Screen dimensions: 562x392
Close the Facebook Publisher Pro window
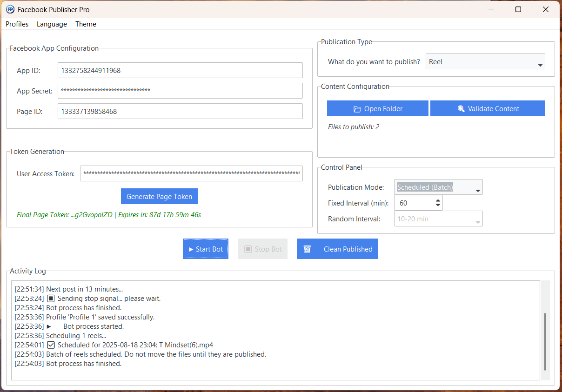pyautogui.click(x=546, y=9)
